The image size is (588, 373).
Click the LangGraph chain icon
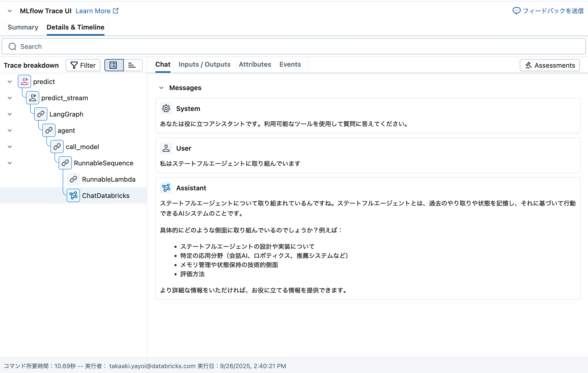pyautogui.click(x=41, y=114)
